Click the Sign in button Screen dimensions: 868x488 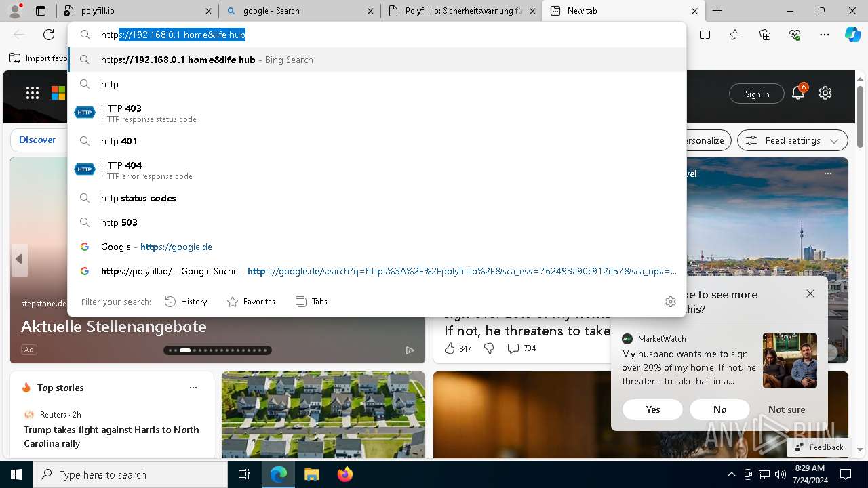click(x=757, y=94)
